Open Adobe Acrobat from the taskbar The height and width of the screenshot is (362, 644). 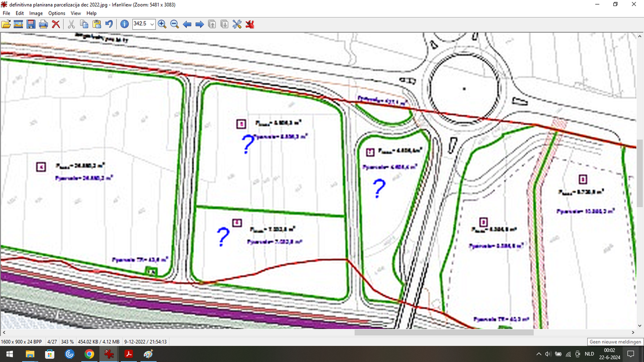(x=129, y=354)
